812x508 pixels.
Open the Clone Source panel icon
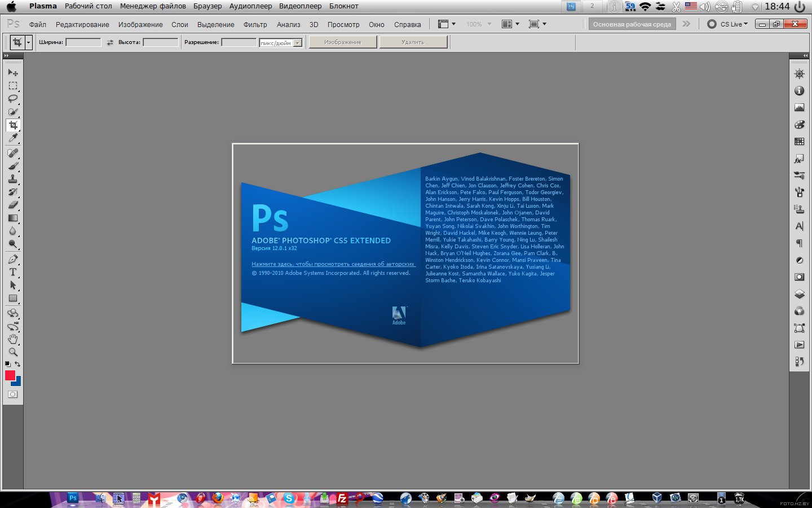coord(799,209)
